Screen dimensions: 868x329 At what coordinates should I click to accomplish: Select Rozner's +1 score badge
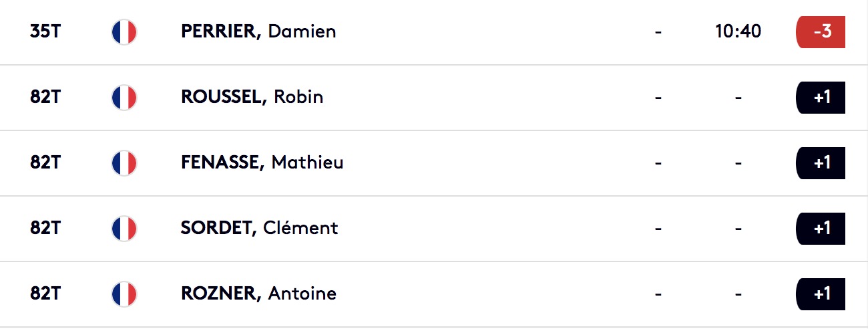[x=821, y=294]
